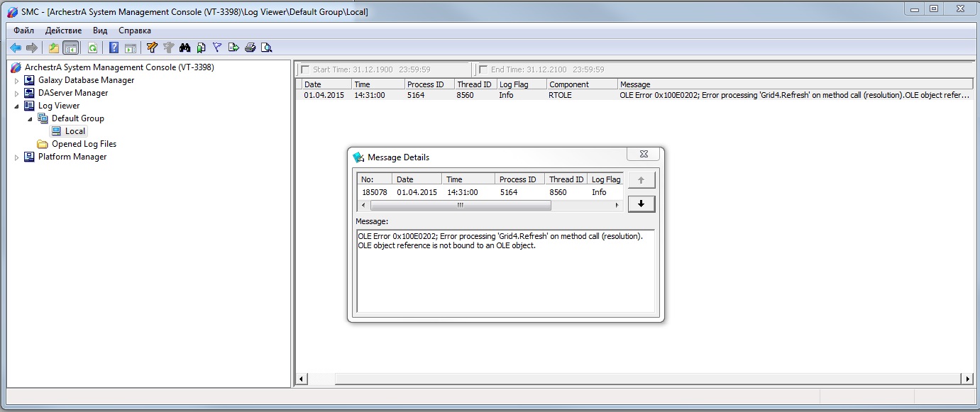Click left arrow of main log horizontal scrollbar
The height and width of the screenshot is (412, 980).
(x=302, y=379)
